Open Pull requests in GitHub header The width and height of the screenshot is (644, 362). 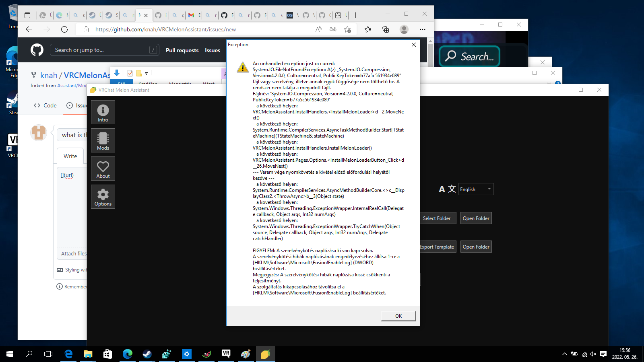182,50
